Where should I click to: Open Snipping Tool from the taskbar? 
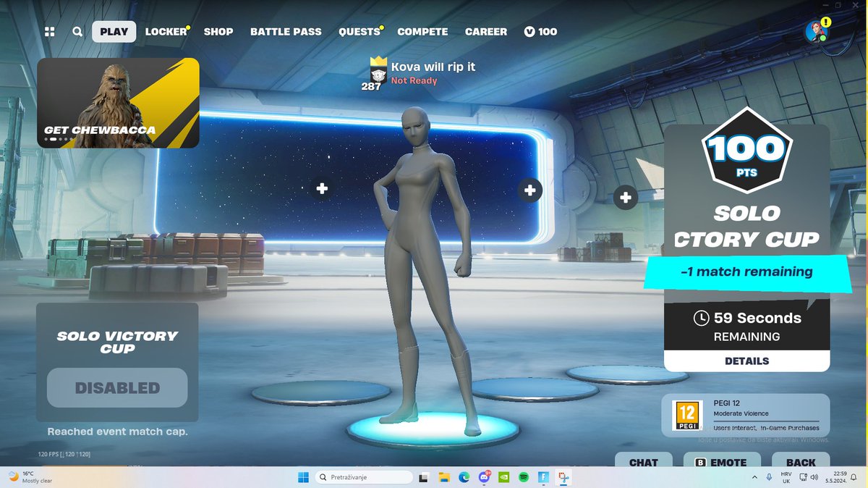click(x=562, y=477)
